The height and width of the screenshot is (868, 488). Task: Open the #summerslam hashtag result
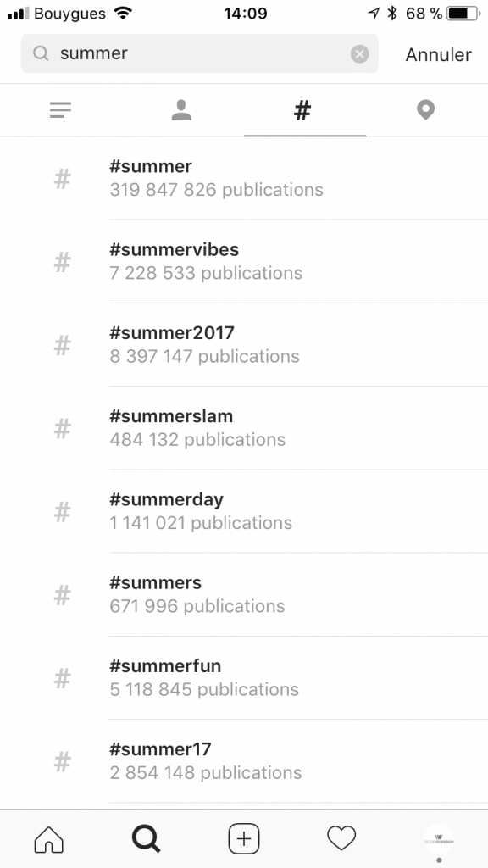(244, 428)
